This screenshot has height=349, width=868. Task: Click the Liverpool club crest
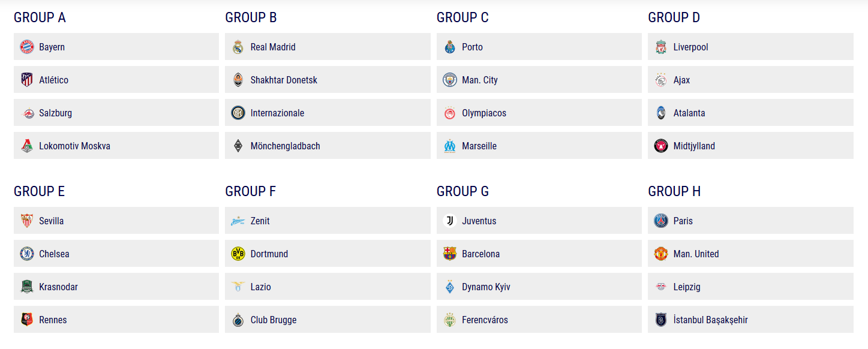click(x=661, y=47)
